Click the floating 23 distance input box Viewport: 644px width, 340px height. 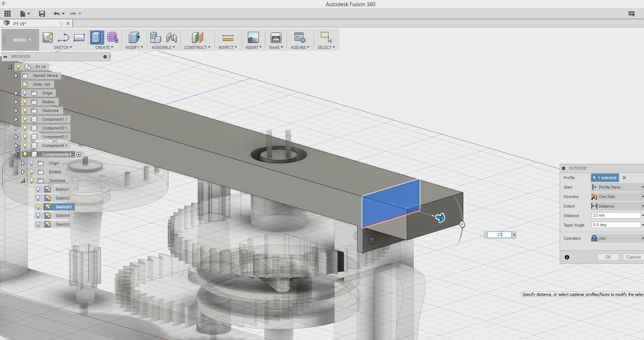pos(499,235)
